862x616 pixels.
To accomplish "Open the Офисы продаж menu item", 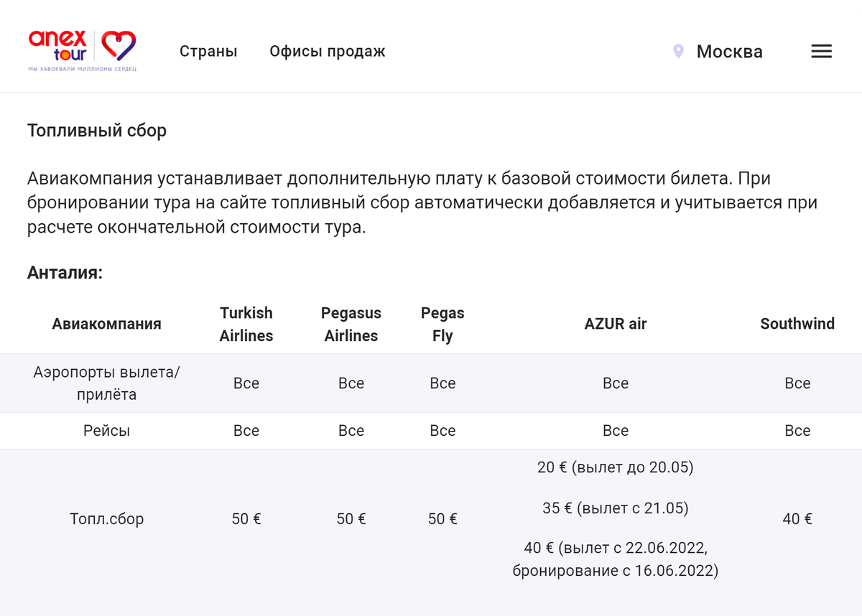I will (328, 52).
